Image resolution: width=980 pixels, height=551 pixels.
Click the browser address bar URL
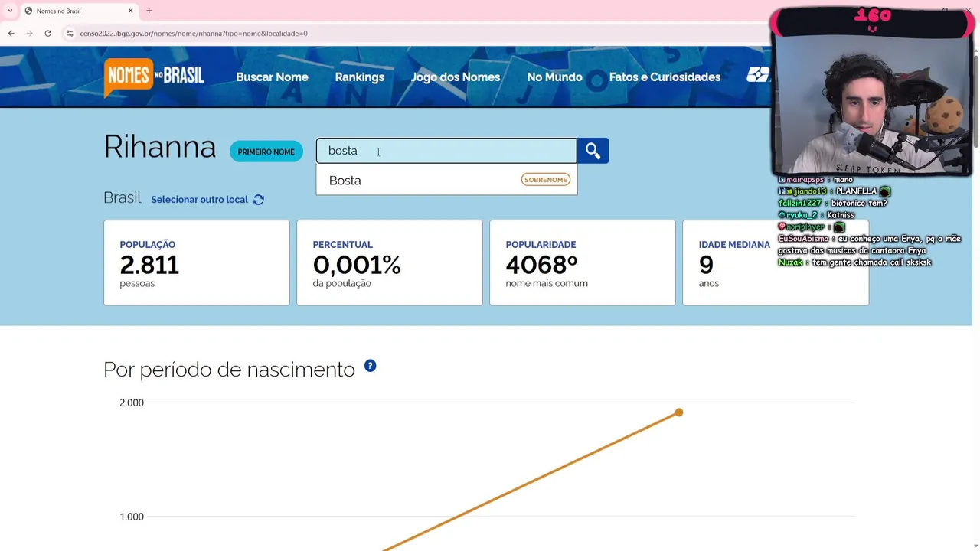tap(194, 34)
